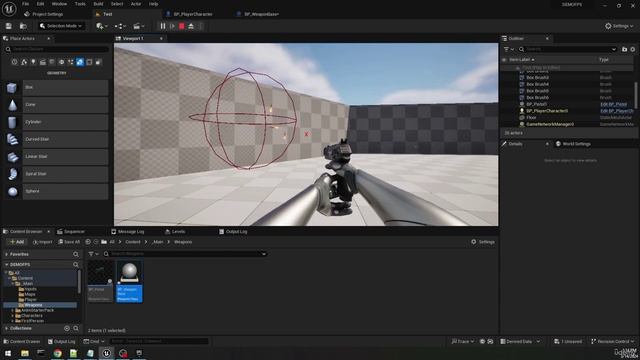The image size is (640, 360).
Task: Click the eject from player icon
Action: 191,26
